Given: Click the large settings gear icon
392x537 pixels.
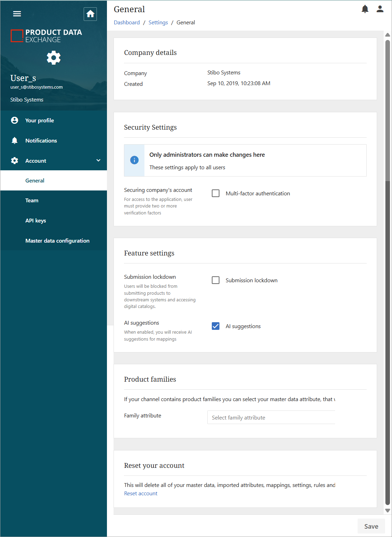Looking at the screenshot, I should (54, 58).
